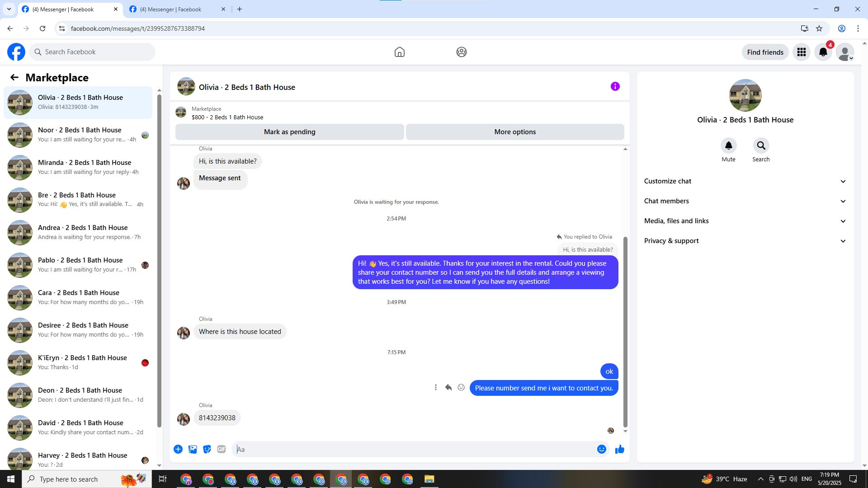Click the thumbs-up like send icon

(x=619, y=449)
